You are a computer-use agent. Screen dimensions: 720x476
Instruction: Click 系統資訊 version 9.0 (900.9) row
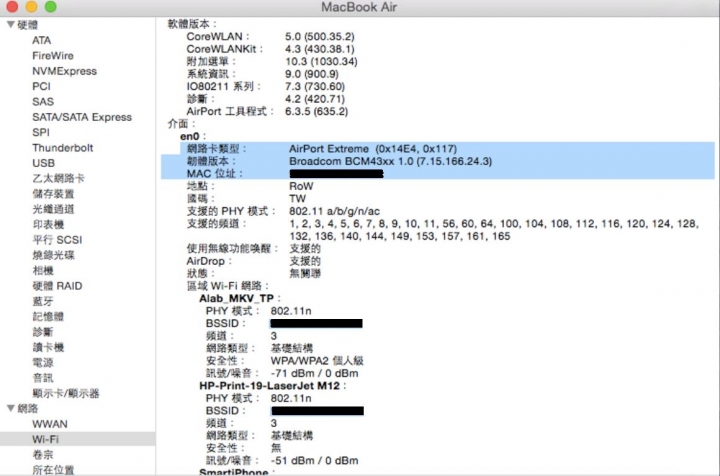coord(263,74)
